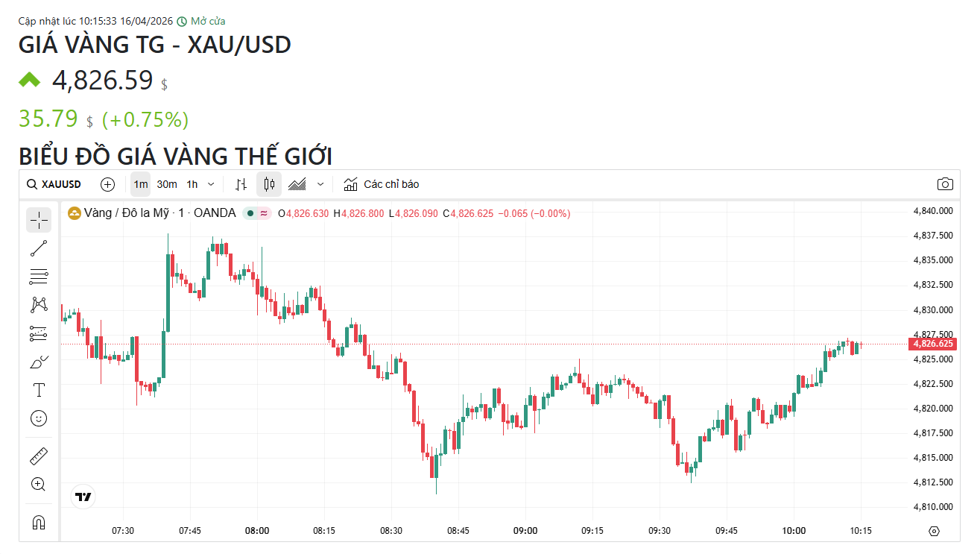Switch chart to candlestick style
980x554 pixels.
[x=270, y=184]
